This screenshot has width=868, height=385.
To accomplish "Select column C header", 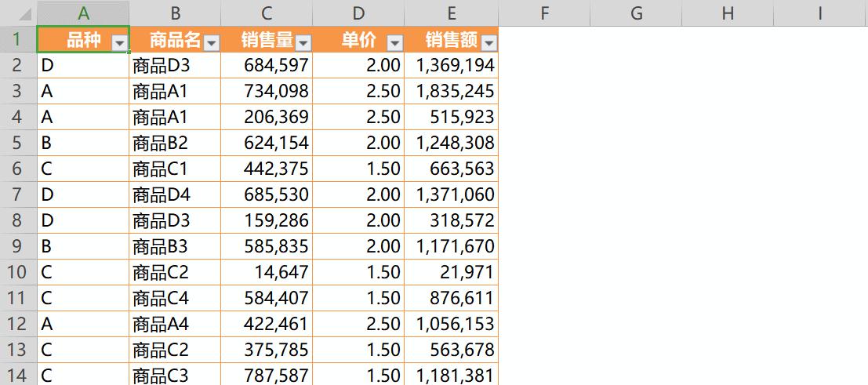I will [267, 13].
